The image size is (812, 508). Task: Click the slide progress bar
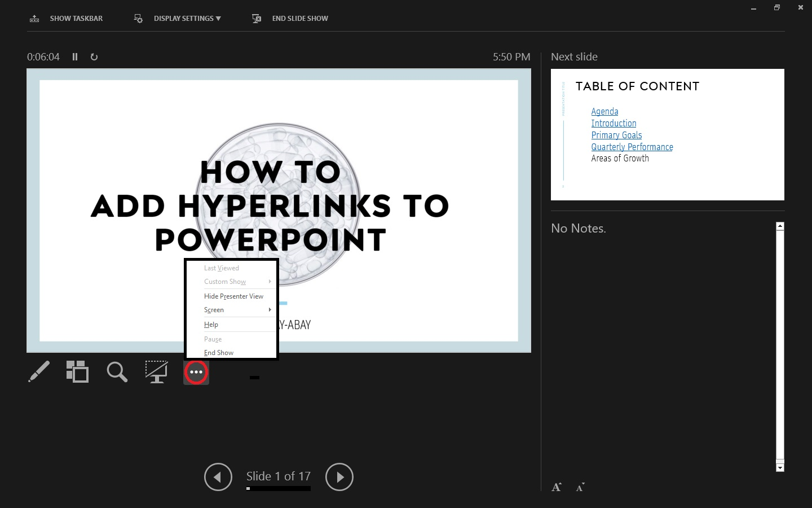point(279,489)
